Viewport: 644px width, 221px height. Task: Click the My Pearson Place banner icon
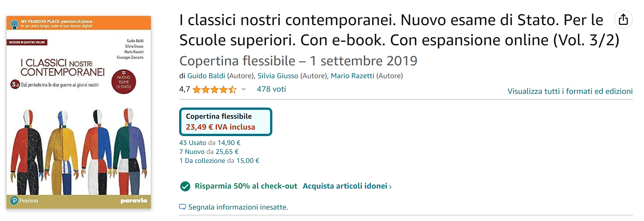pos(14,24)
